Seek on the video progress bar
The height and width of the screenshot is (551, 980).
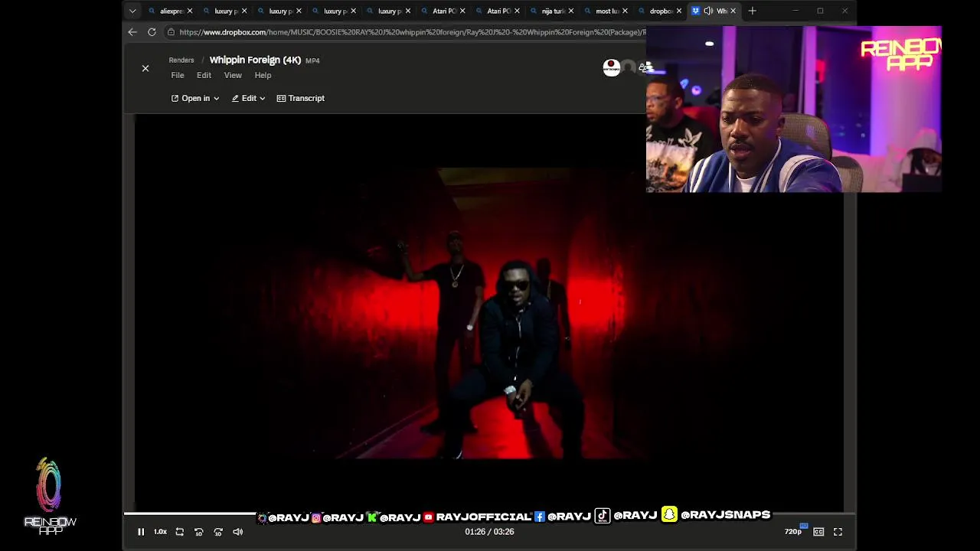(x=489, y=513)
